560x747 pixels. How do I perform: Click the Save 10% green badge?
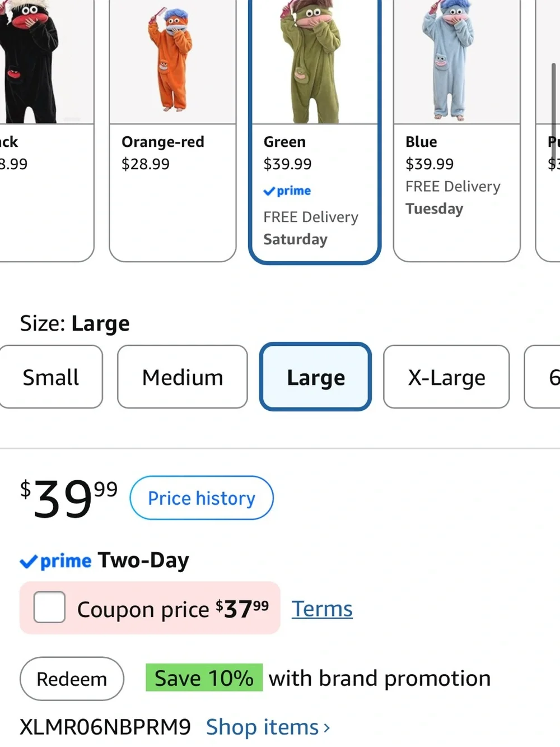click(204, 678)
